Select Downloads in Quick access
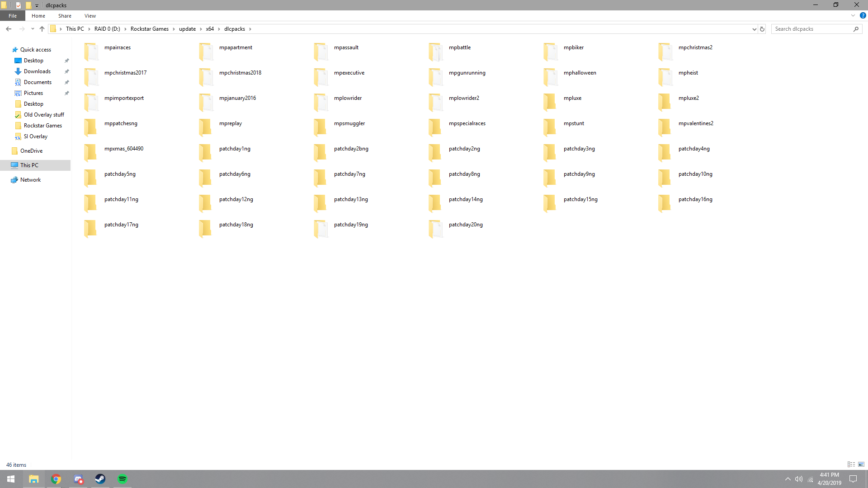Screen dimensions: 868x488 tap(37, 71)
